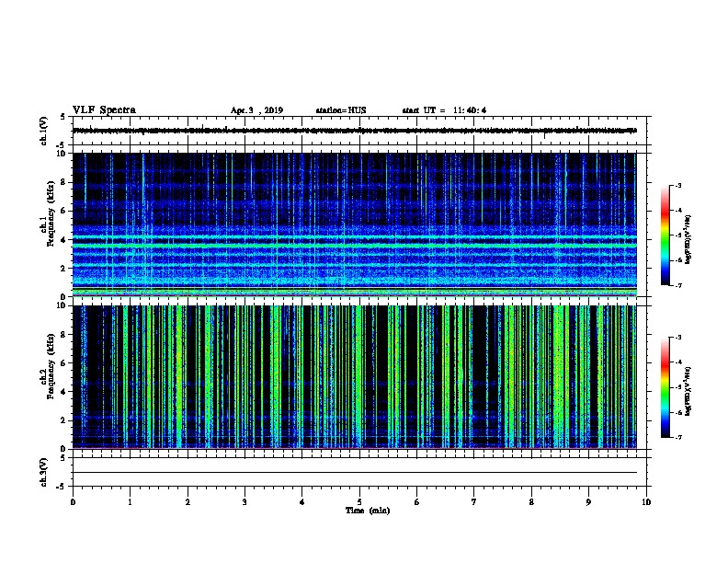Image resolution: width=728 pixels, height=563 pixels.
Task: Click time axis tick label '1'
Action: pyautogui.click(x=130, y=502)
